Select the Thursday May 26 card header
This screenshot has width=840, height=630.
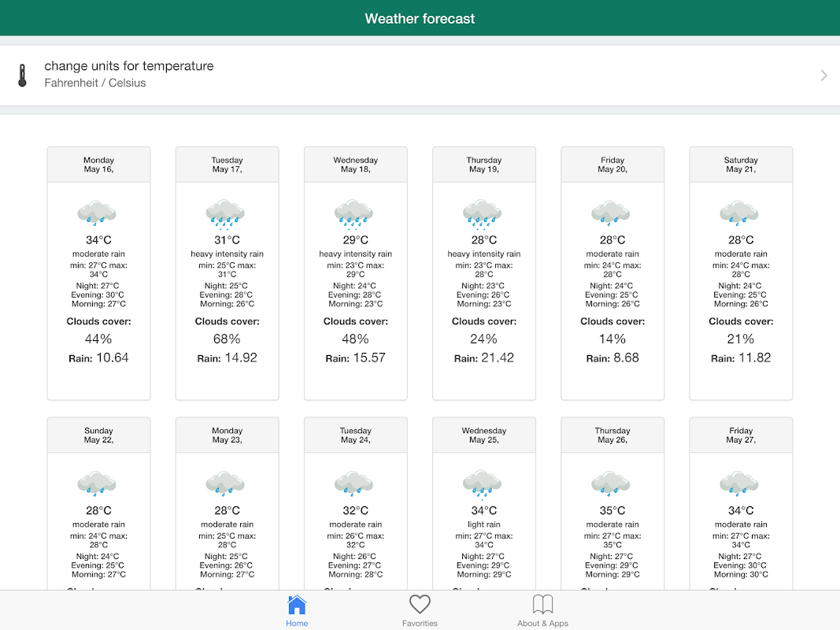coord(612,435)
